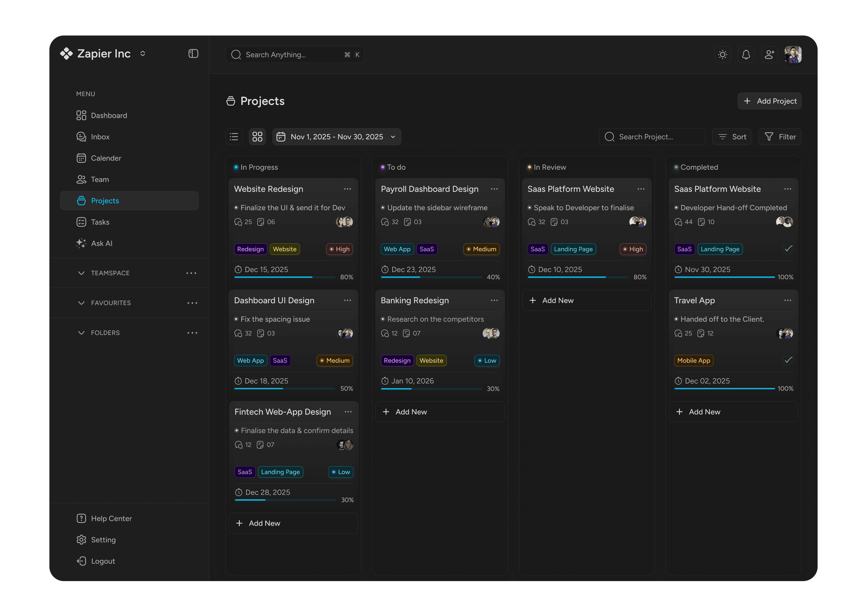Expand the TEAMSPACE section
867x616 pixels.
pos(81,273)
